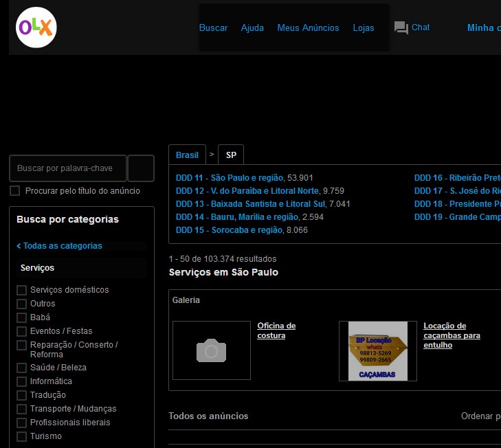
Task: Click the camera placeholder thumbnail for Oficina de costura
Action: tap(212, 350)
